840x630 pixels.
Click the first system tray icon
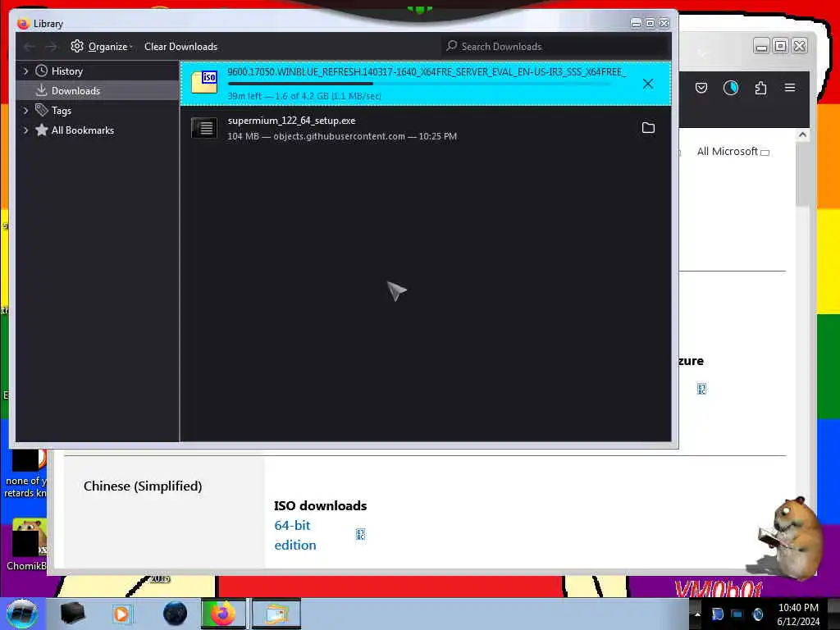click(717, 614)
